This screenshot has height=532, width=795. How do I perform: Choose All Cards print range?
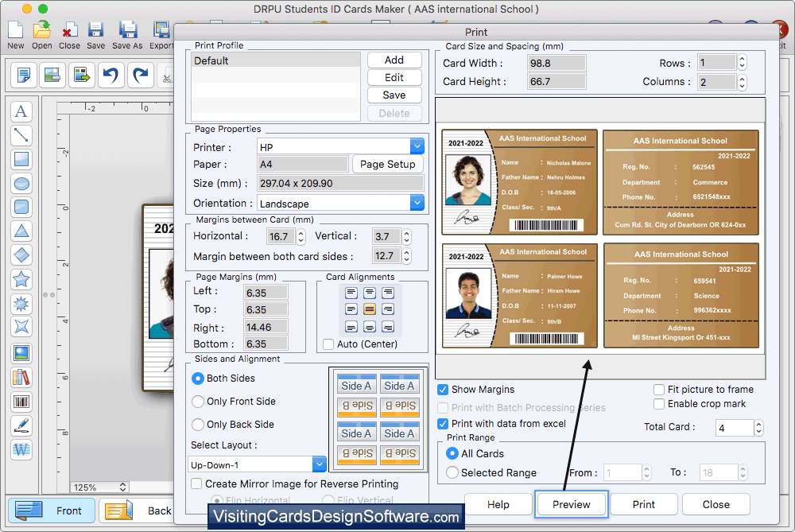click(452, 453)
